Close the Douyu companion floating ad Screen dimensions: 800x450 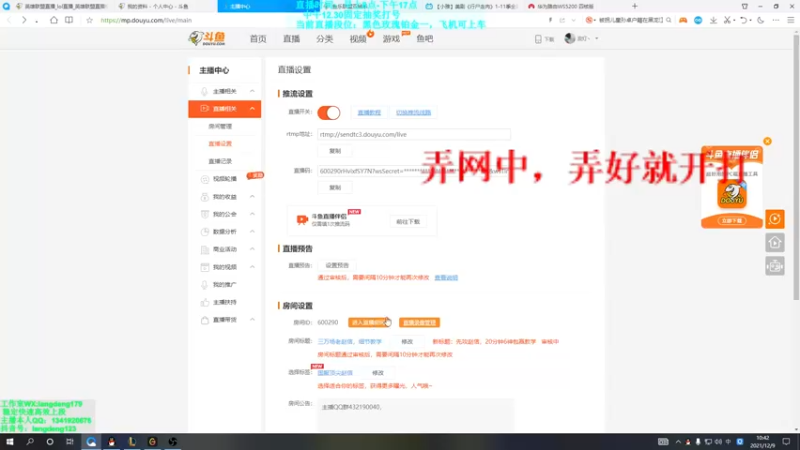[767, 141]
